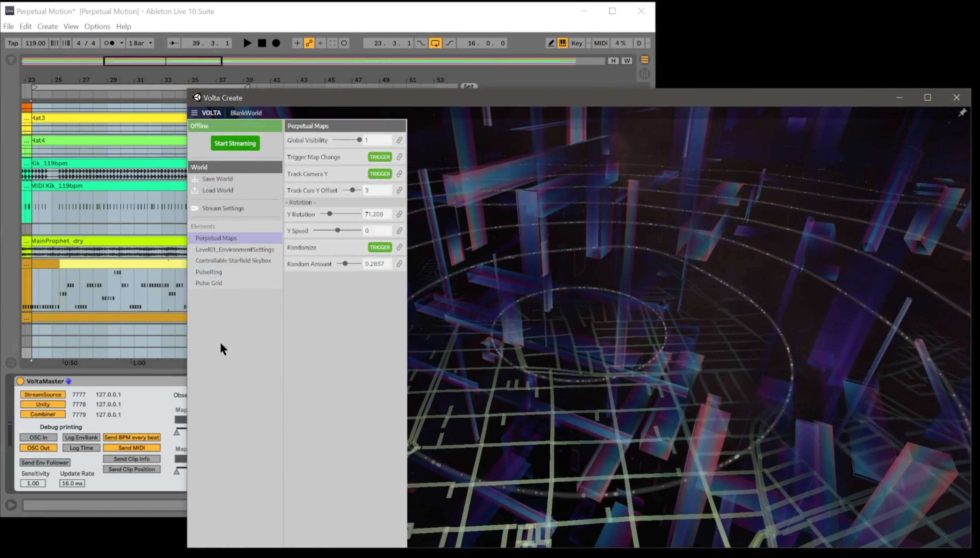Click the 119.00 tempo field
This screenshot has height=558, width=980.
point(35,43)
